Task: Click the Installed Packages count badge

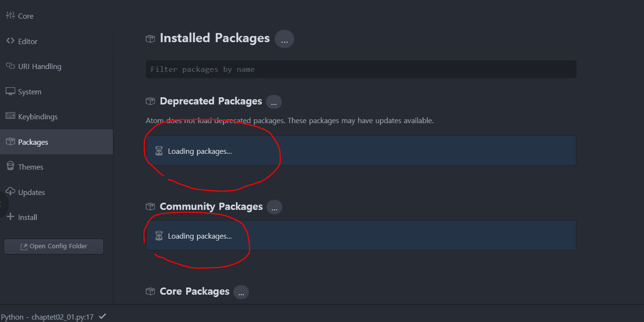Action: tap(284, 39)
